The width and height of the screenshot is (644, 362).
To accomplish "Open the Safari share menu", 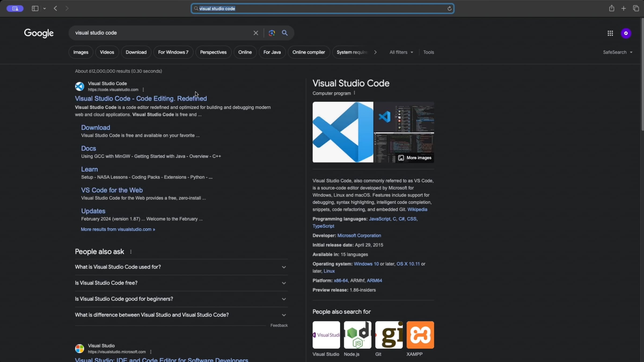I will pyautogui.click(x=612, y=8).
